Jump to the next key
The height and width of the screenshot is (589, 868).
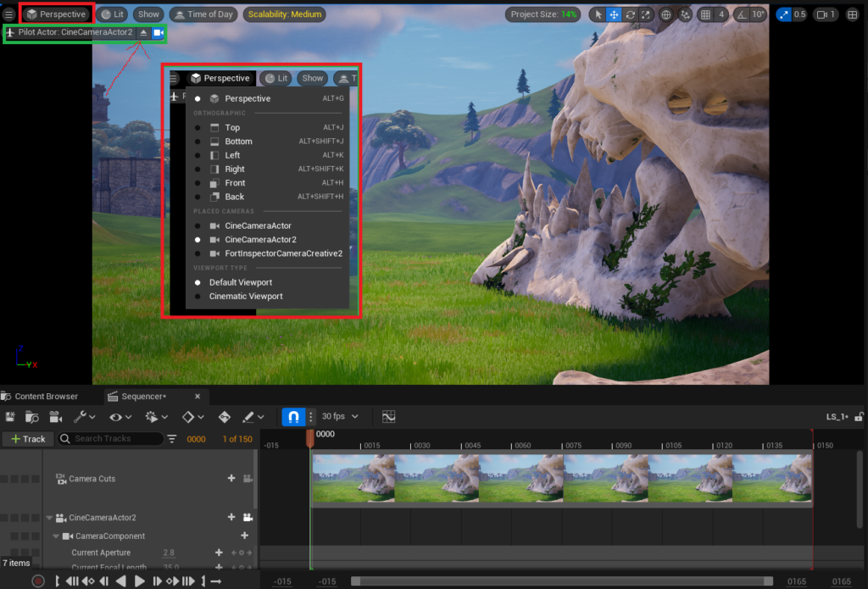tap(173, 581)
